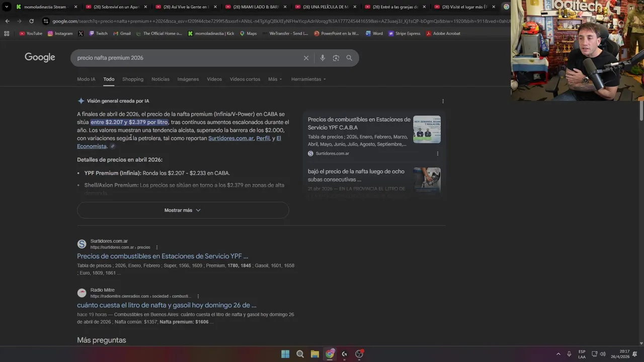This screenshot has width=644, height=362.
Task: Open the Gmail bookmark
Action: [x=122, y=34]
